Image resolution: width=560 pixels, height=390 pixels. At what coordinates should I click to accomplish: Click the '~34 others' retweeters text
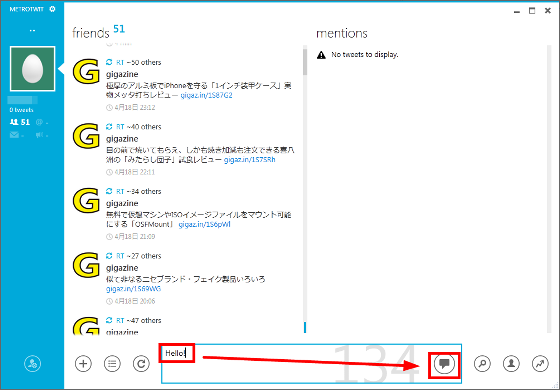[x=144, y=191]
